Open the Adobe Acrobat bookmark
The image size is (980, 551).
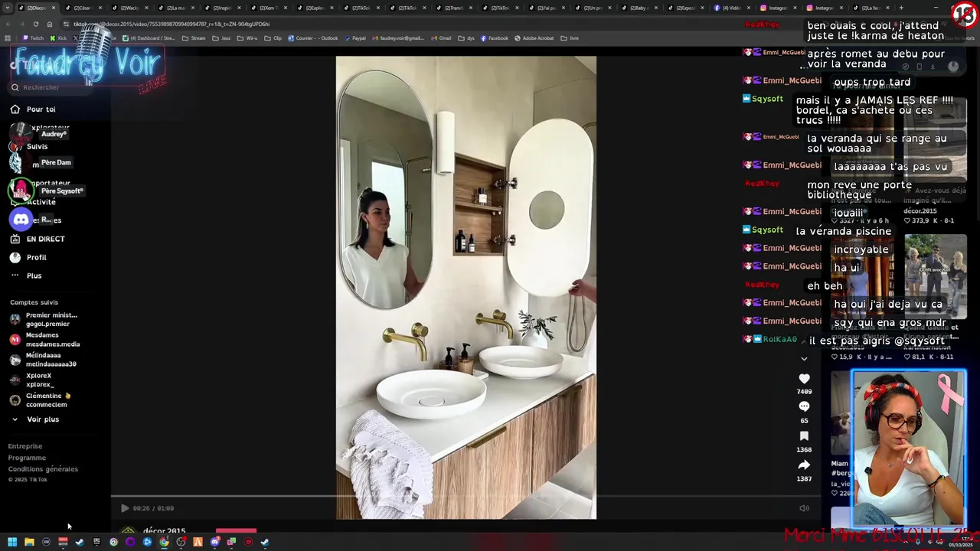click(534, 38)
